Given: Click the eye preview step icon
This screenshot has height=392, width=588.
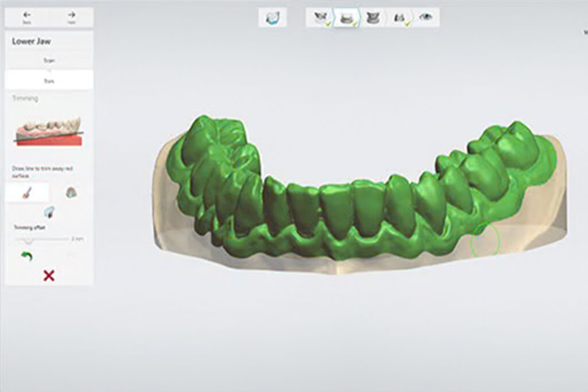Looking at the screenshot, I should coord(425,18).
